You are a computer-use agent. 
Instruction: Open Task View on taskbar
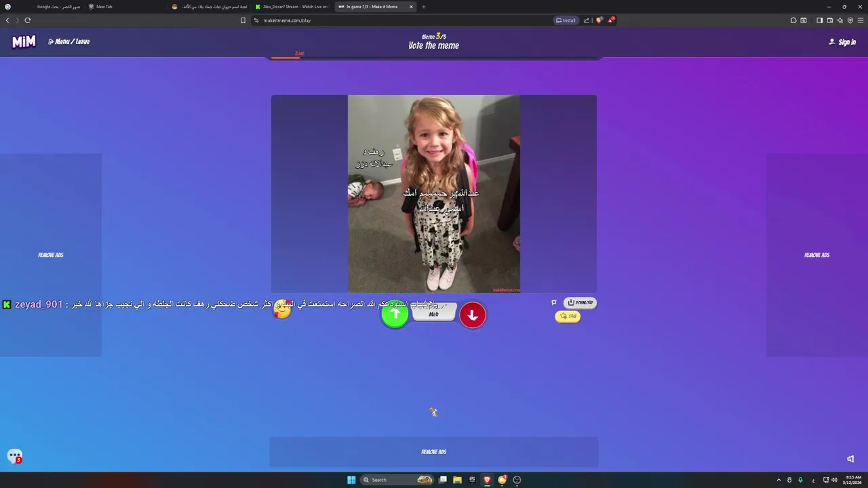443,480
